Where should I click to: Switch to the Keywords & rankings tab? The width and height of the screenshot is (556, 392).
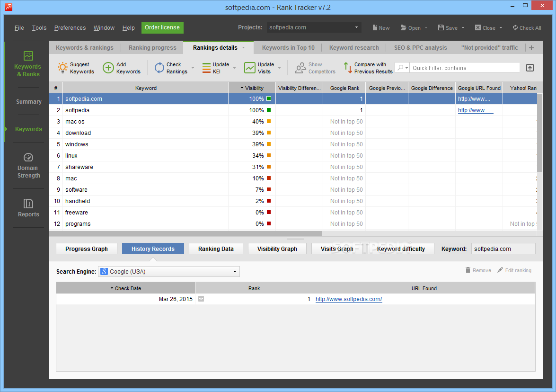coord(84,47)
